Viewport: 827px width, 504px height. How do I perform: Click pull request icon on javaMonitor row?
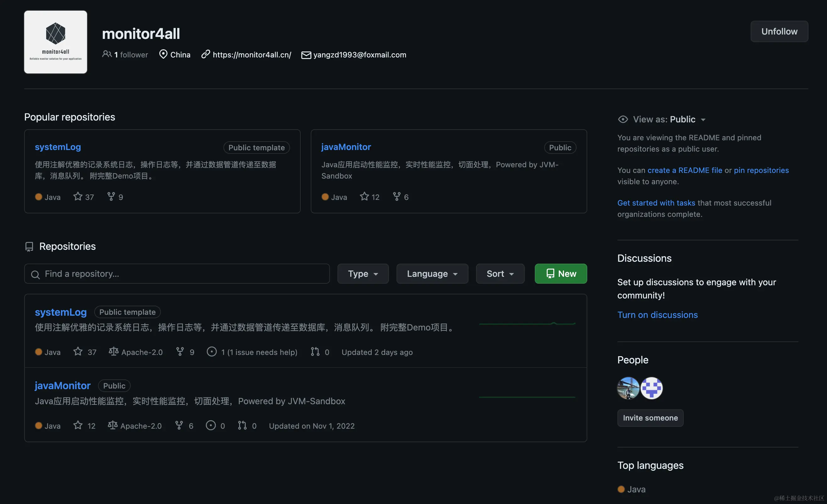click(242, 425)
